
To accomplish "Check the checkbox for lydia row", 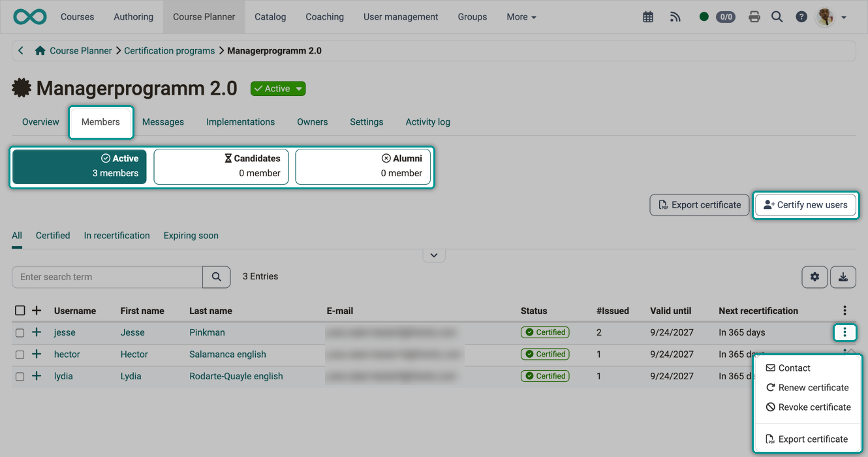I will point(20,377).
